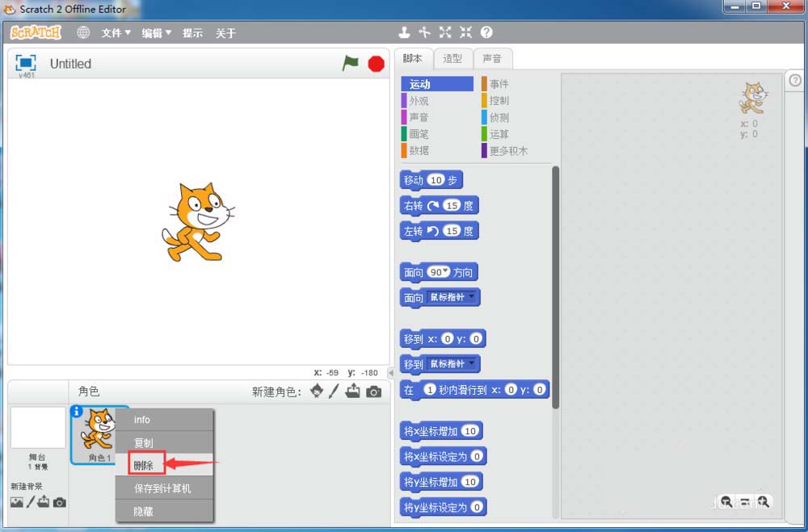This screenshot has width=808, height=532.
Task: Open the language globe menu
Action: [x=83, y=32]
